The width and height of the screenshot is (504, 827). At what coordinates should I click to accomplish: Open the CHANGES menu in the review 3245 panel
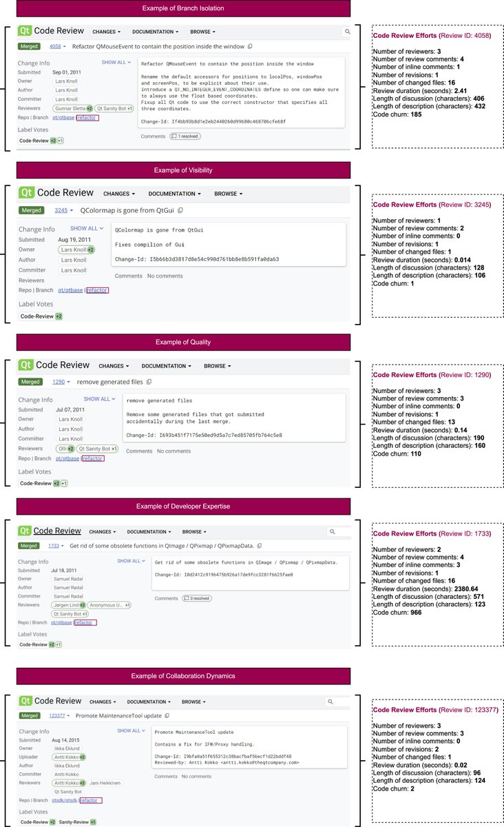[118, 194]
